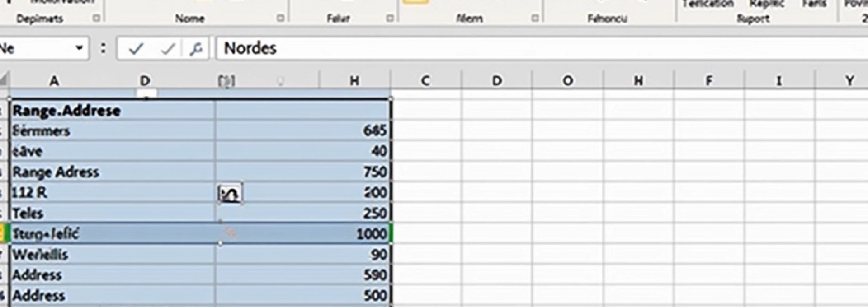
Task: Select the highlighted Sturg•lefić cell
Action: coord(113,234)
